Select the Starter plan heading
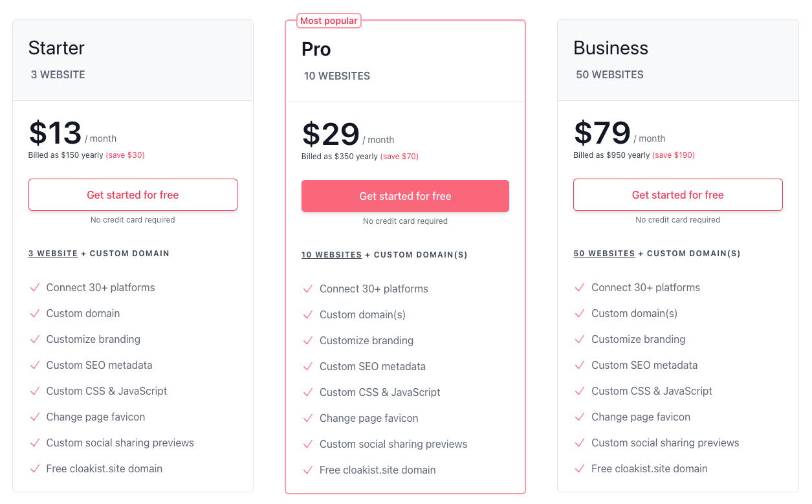This screenshot has height=504, width=812. click(56, 48)
